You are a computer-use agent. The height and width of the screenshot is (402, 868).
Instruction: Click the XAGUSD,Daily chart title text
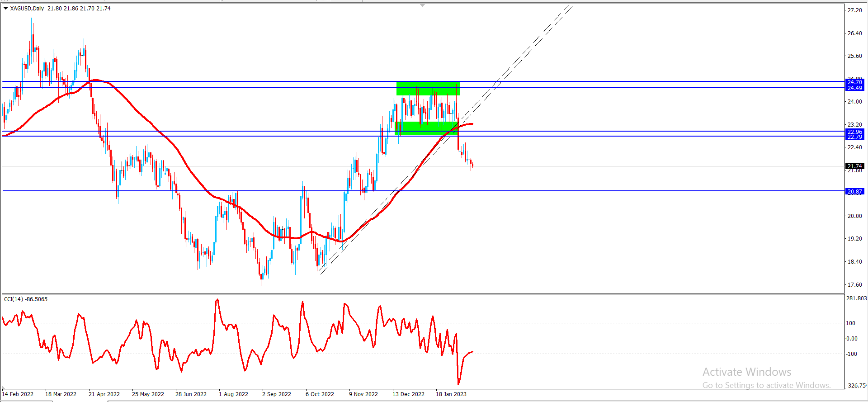(27, 8)
